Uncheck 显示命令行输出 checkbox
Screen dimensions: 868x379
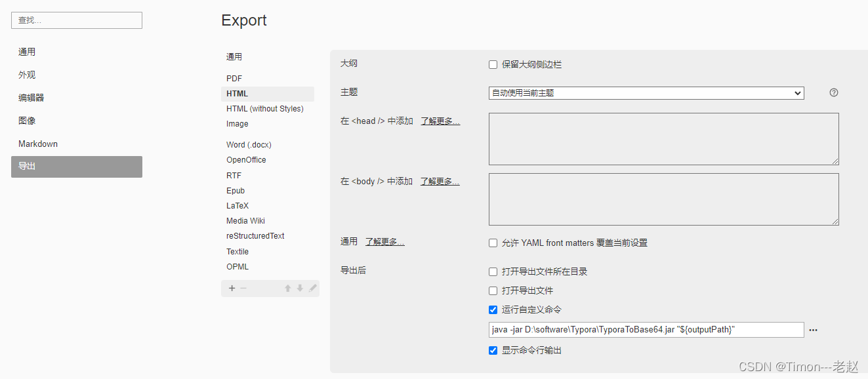coord(493,350)
